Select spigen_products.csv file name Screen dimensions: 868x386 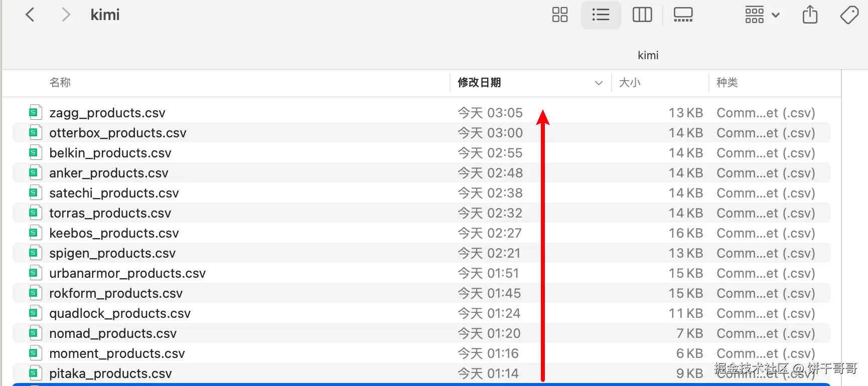pyautogui.click(x=112, y=253)
